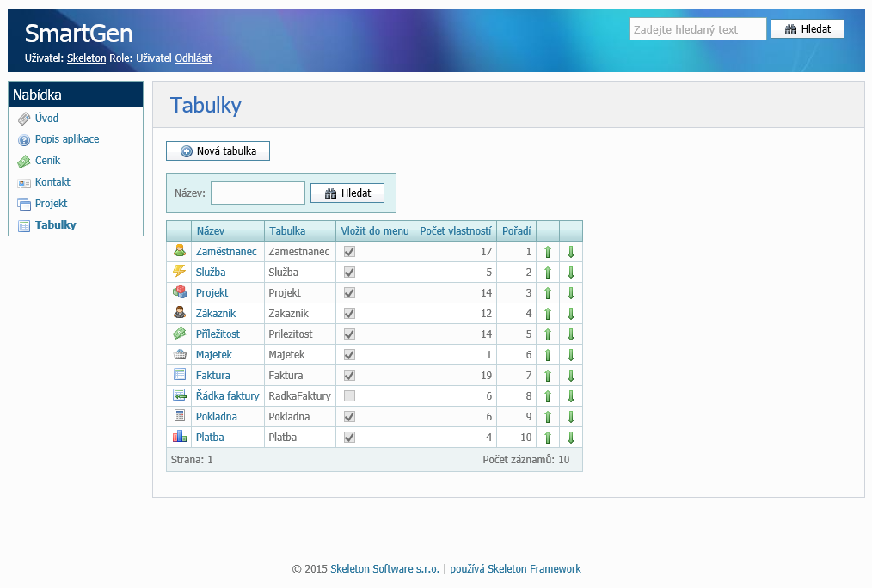Move Zákazník row down with green arrow
This screenshot has width=872, height=588.
(570, 314)
